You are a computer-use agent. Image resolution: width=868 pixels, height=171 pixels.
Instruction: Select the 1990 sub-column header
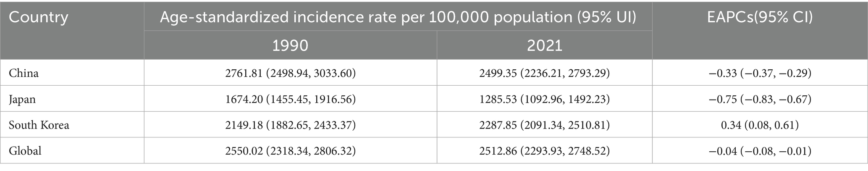(290, 45)
